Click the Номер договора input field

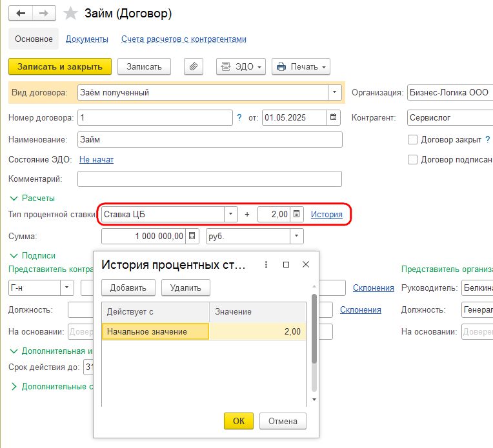(x=155, y=117)
